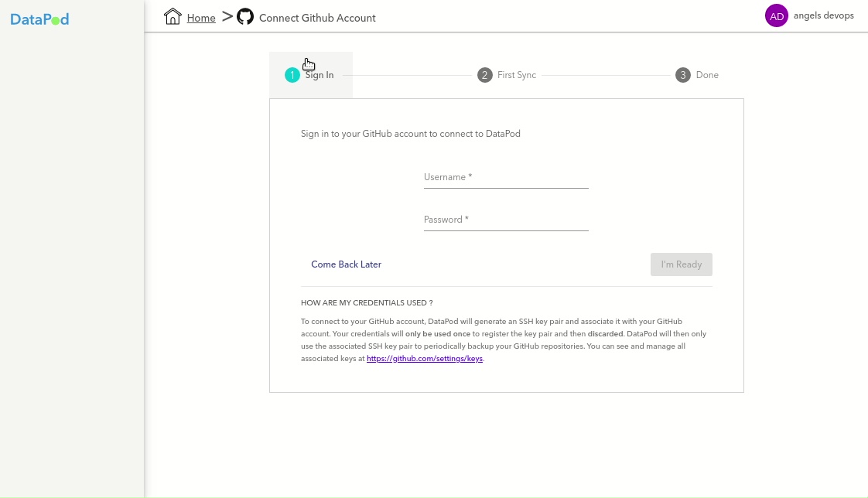Image resolution: width=868 pixels, height=498 pixels.
Task: Open the Home breadcrumb link
Action: coord(201,18)
